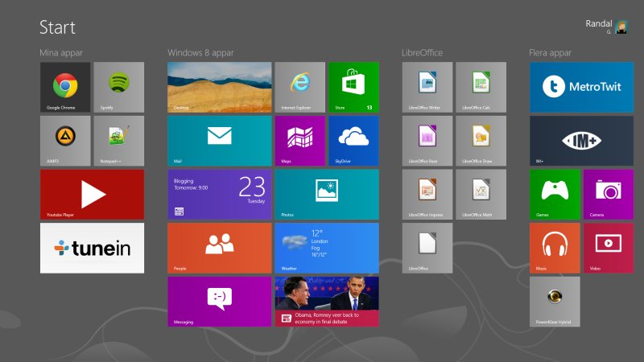Open the Weather tile showing London
Screen dimensions: 644x362
(x=326, y=248)
